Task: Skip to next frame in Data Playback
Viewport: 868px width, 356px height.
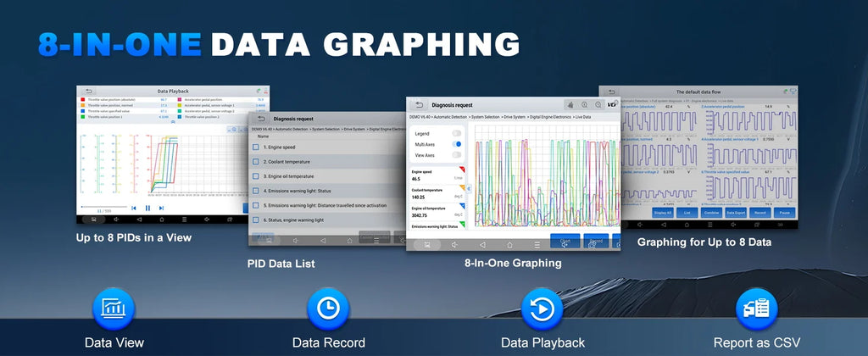Action: (161, 209)
